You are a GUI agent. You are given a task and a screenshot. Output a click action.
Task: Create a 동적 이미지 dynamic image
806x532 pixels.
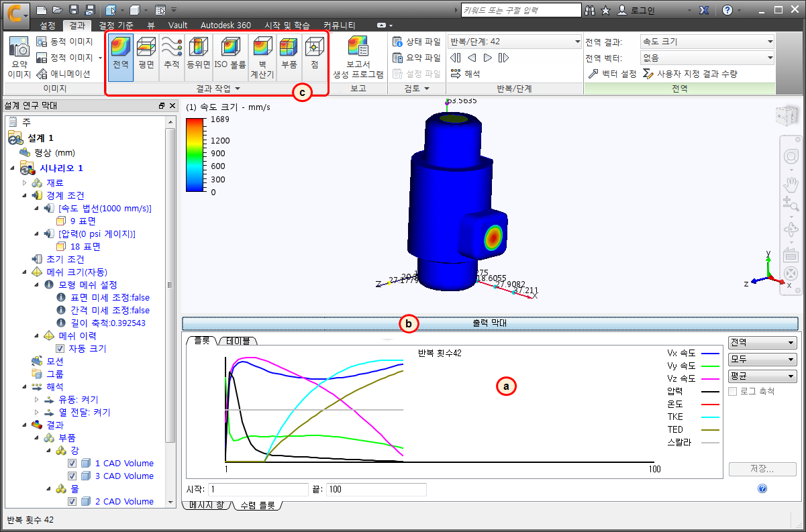(66, 42)
